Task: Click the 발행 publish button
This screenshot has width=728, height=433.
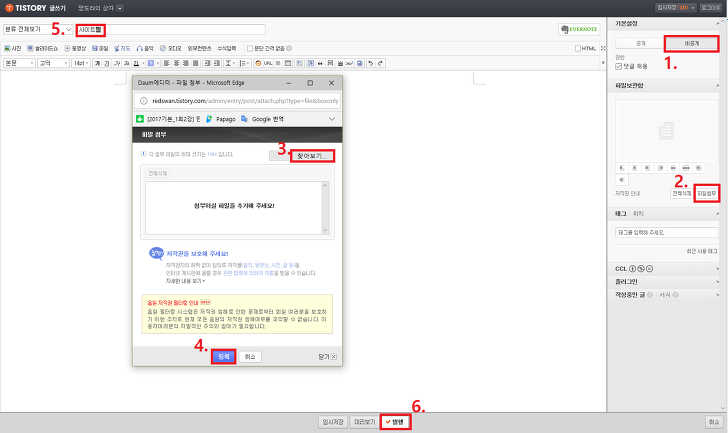Action: (x=395, y=422)
